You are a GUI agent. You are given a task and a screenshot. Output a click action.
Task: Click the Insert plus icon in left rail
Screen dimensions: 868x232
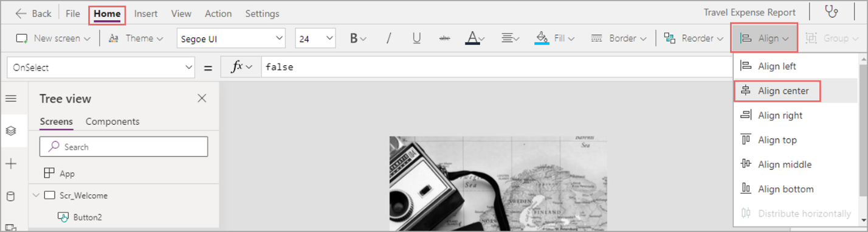tap(11, 164)
